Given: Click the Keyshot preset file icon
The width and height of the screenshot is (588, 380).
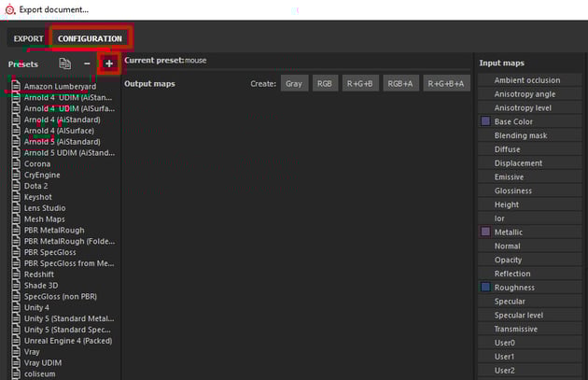Looking at the screenshot, I should point(16,197).
